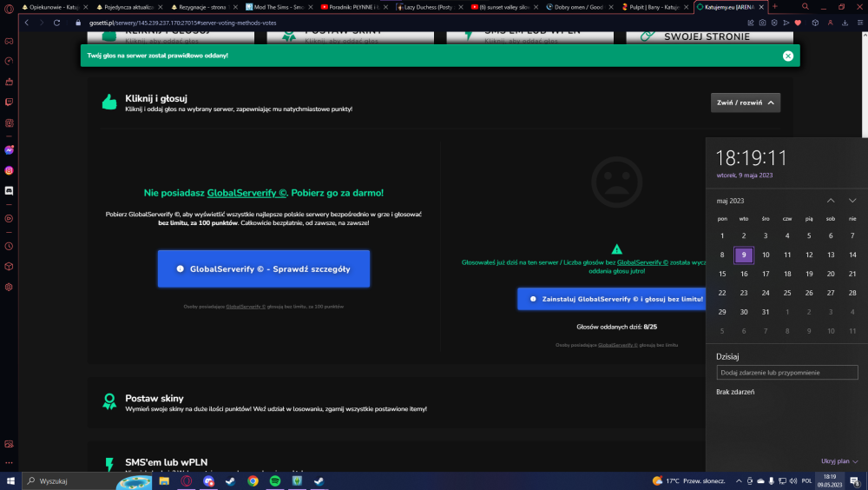Switch to sunset valley YouTube tab
The height and width of the screenshot is (490, 868).
502,7
